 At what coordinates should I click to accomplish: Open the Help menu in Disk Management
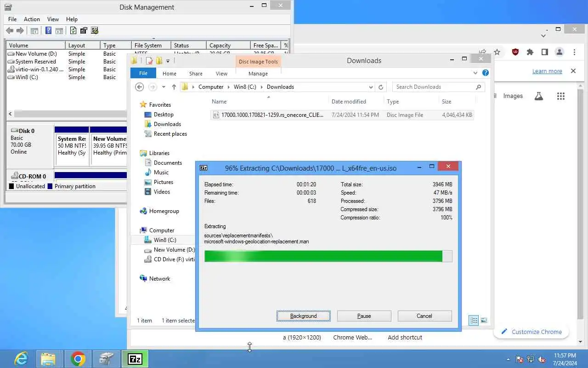tap(72, 19)
